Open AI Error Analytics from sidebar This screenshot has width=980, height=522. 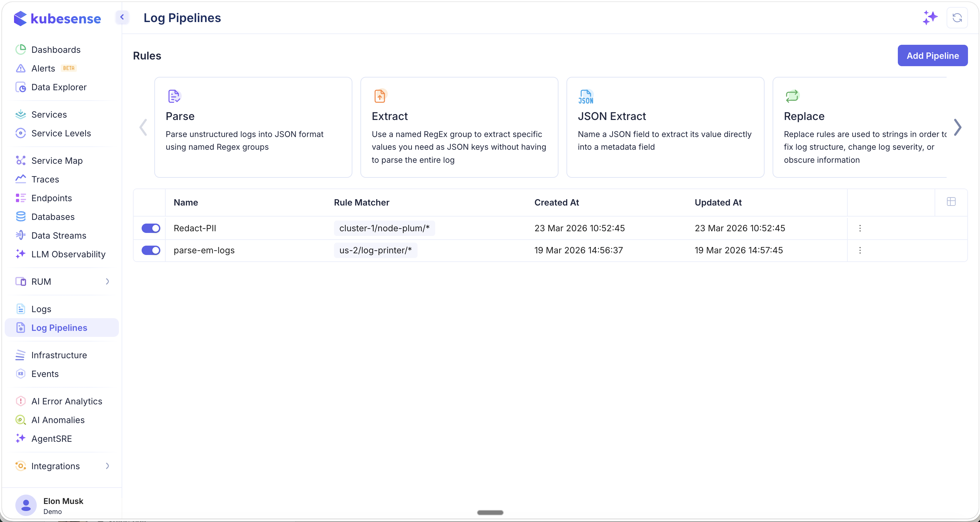click(x=66, y=401)
